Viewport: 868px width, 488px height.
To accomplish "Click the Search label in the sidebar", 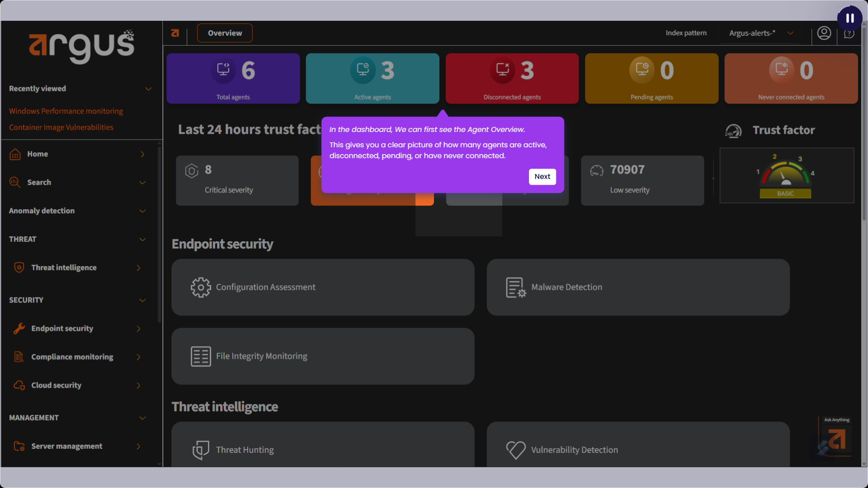I will 39,183.
